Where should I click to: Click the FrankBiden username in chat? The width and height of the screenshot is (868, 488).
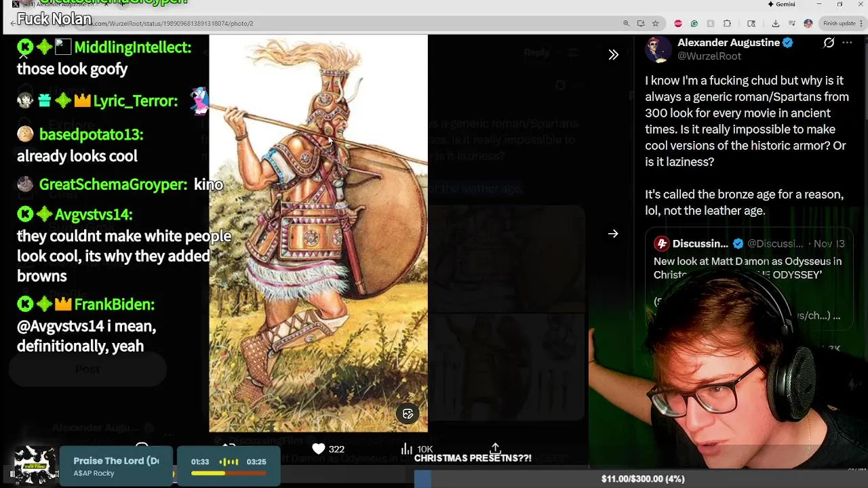tap(114, 304)
